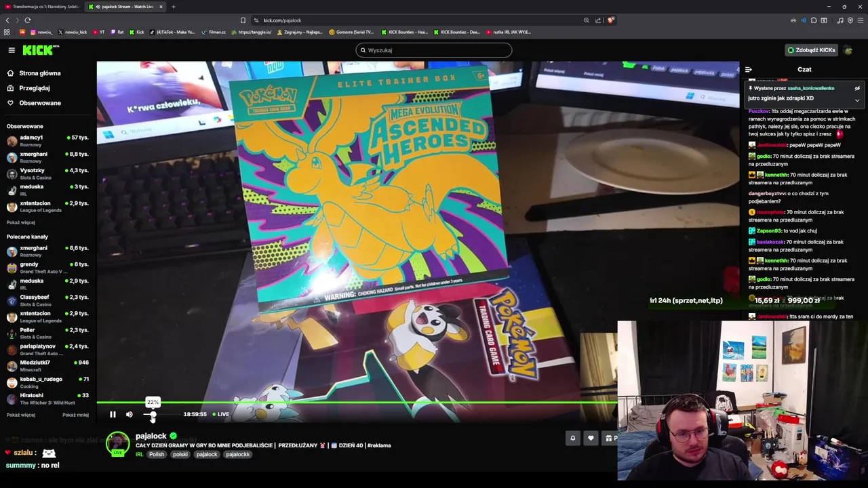
Task: Open kebab_u_rudego Cooking channel
Action: (x=47, y=382)
